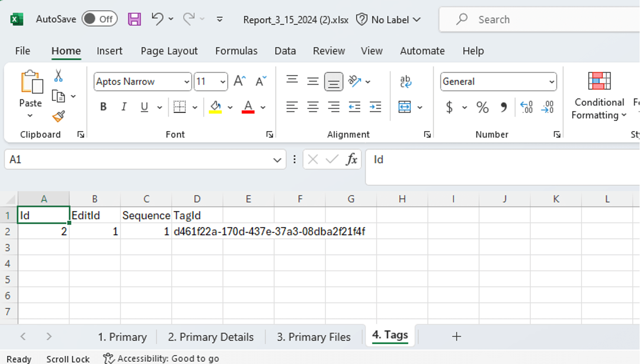Open the Formulas ribbon tab
Image resolution: width=640 pixels, height=364 pixels.
236,51
